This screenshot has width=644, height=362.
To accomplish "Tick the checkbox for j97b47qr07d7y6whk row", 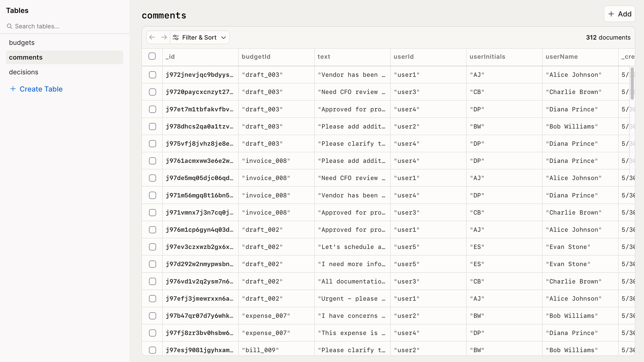I will tap(153, 316).
